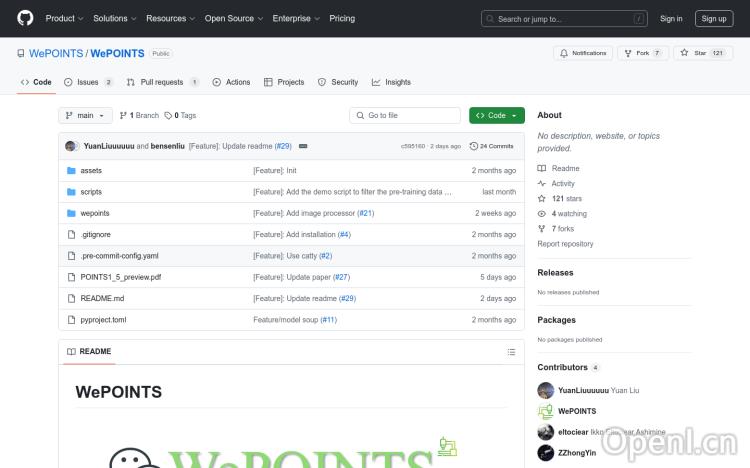Switch to the Issues tab

(x=88, y=82)
